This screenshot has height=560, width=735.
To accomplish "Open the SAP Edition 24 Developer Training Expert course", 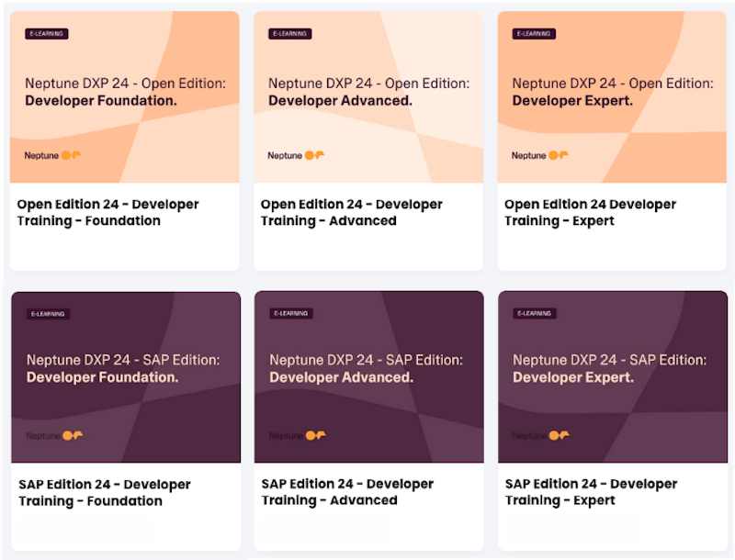I will point(592,491).
